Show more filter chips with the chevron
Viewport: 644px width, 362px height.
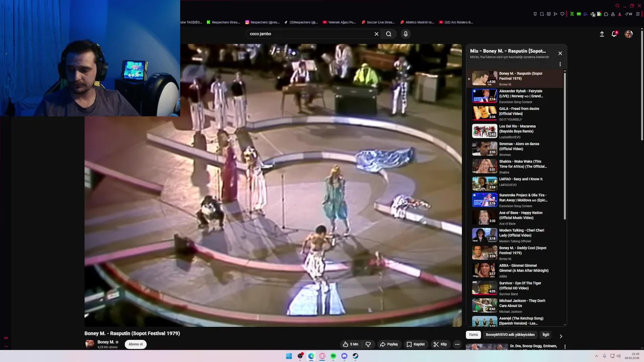[561, 336]
